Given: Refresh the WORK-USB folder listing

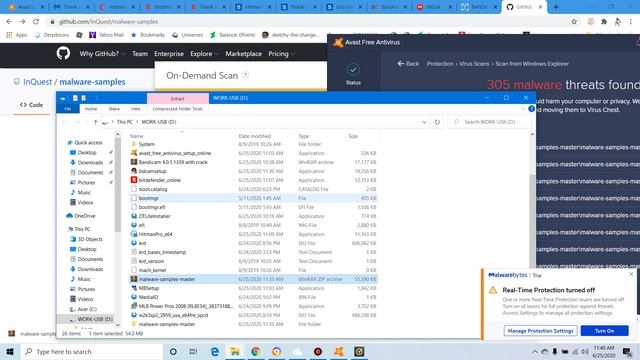Looking at the screenshot, I should [x=437, y=122].
